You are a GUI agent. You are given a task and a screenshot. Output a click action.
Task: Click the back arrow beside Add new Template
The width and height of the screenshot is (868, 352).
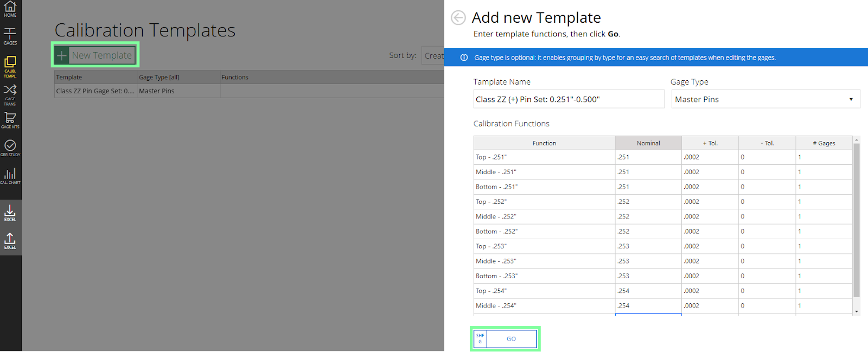click(x=458, y=18)
